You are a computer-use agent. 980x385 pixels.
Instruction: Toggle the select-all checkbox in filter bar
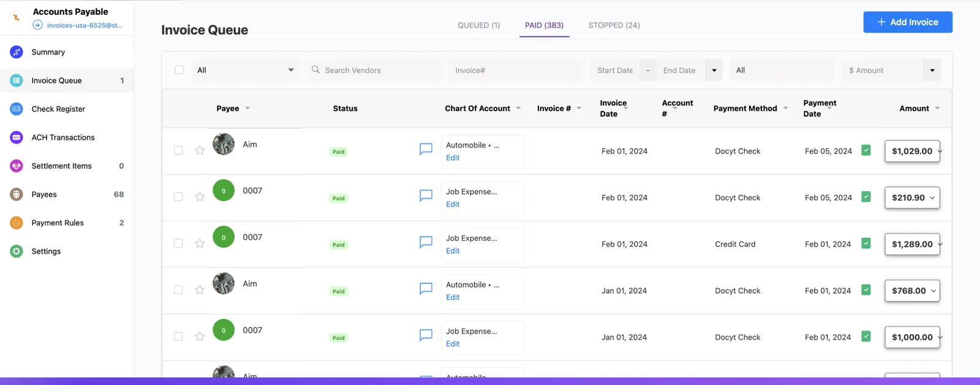coord(179,70)
